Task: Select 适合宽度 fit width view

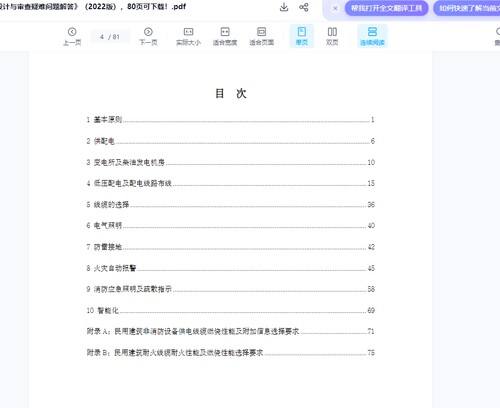Action: coord(225,37)
